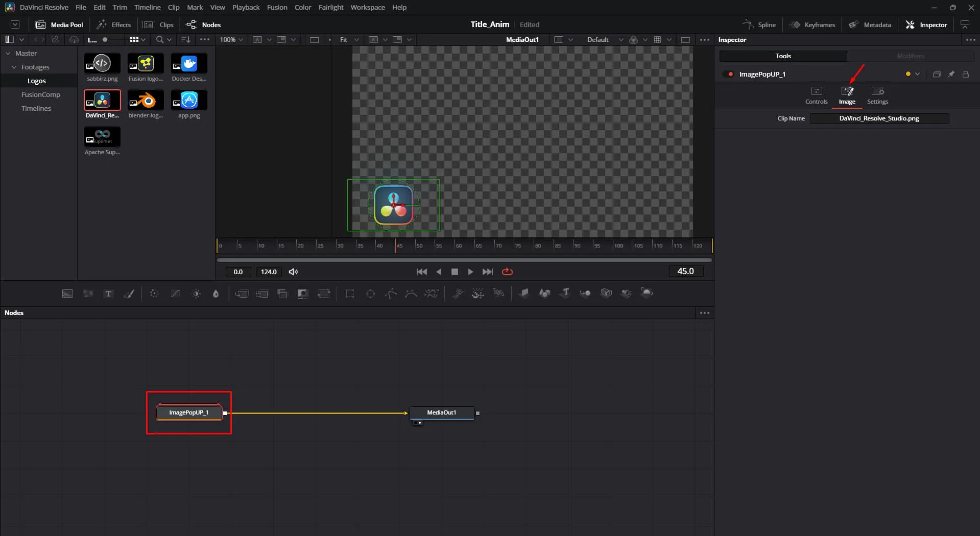The image size is (980, 536).
Task: Add a Blur node from toolbar
Action: [216, 294]
